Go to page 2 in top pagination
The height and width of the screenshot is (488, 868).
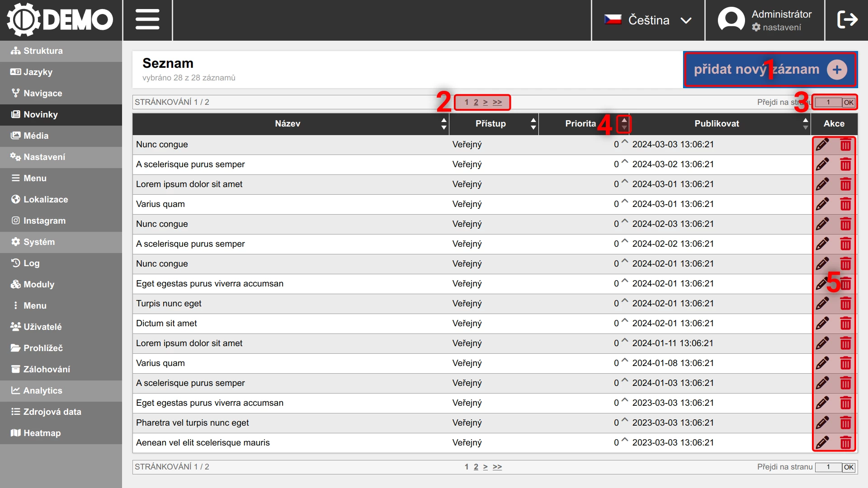(x=476, y=102)
